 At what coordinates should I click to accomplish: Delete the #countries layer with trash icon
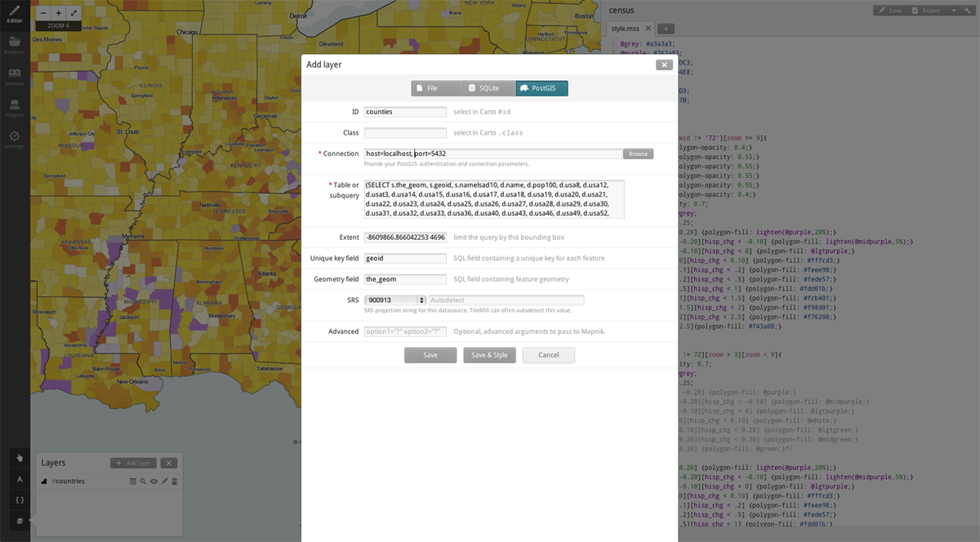[x=174, y=482]
